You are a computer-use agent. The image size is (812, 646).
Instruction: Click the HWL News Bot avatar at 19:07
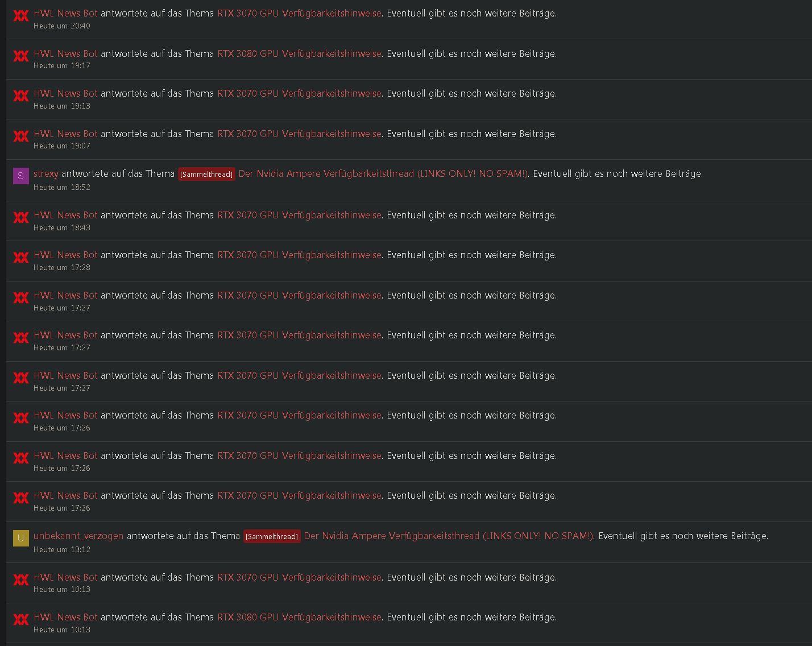click(21, 136)
